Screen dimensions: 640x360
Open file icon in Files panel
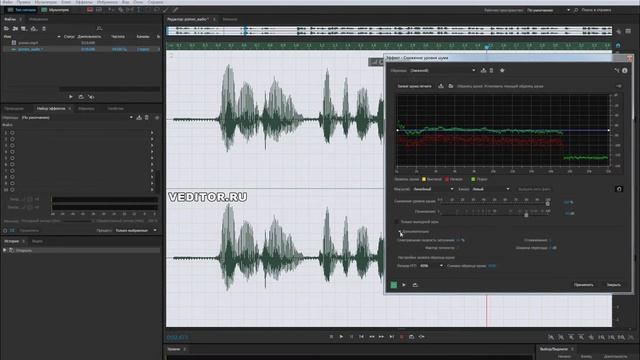pos(6,29)
